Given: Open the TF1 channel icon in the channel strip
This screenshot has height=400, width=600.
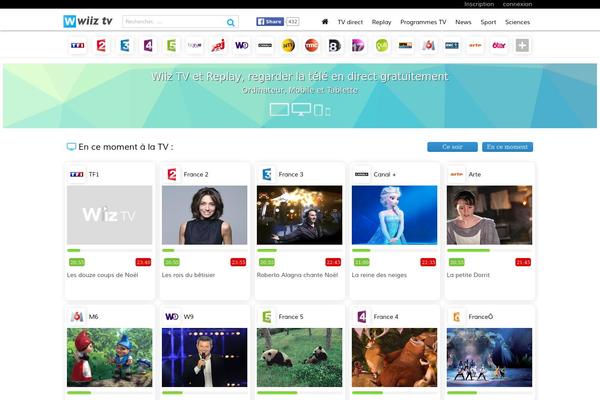Looking at the screenshot, I should (x=78, y=46).
